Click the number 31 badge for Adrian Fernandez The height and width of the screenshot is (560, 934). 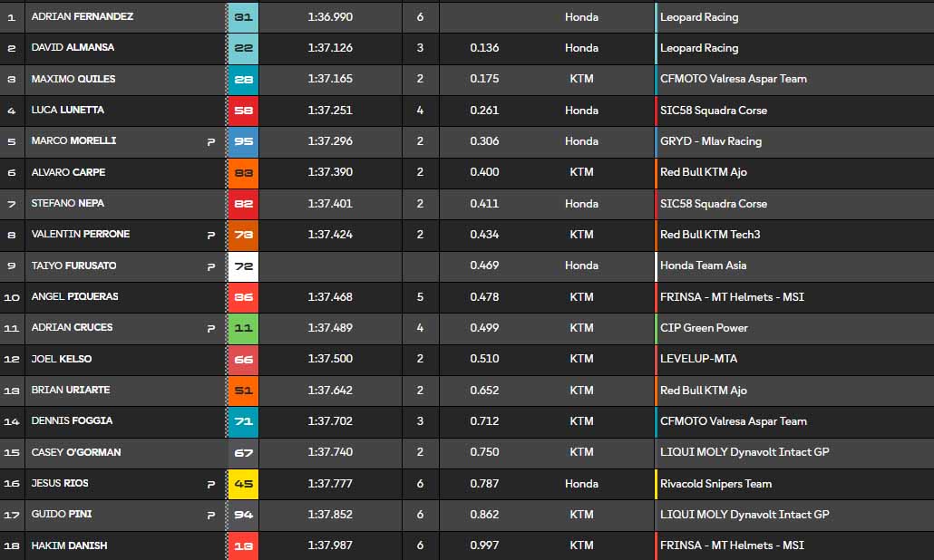(243, 17)
